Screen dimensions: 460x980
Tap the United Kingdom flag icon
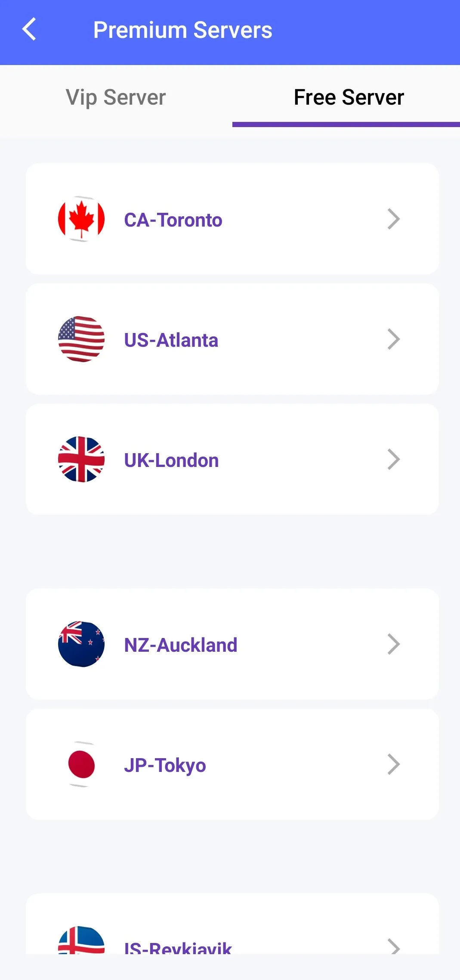coord(81,459)
